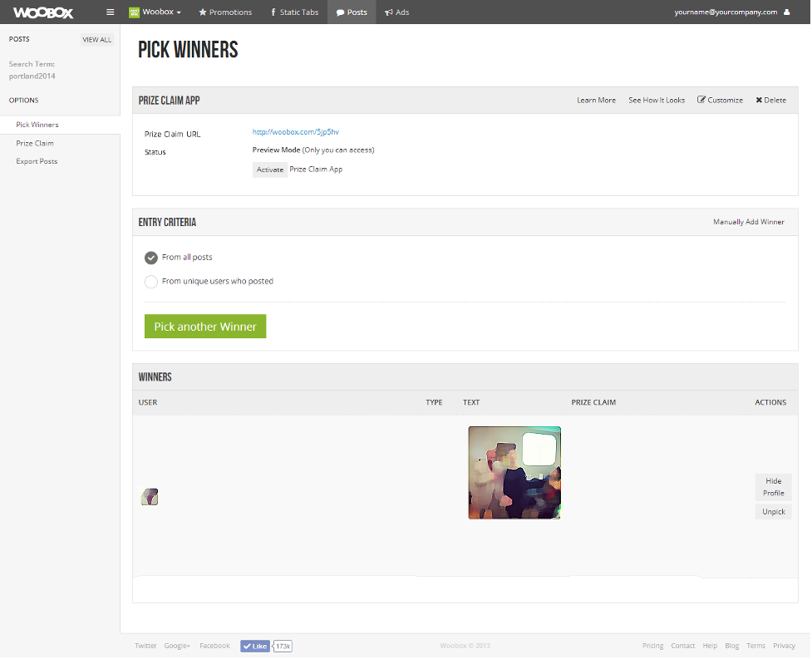This screenshot has height=659, width=812.
Task: Activate the Prize Claim App
Action: [270, 170]
